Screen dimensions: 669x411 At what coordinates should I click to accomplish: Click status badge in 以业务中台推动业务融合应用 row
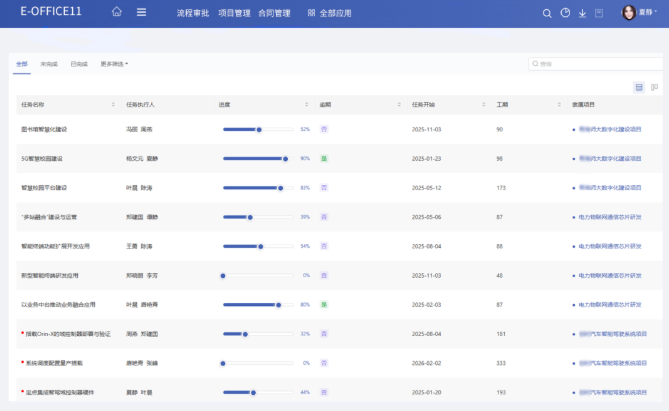point(324,304)
